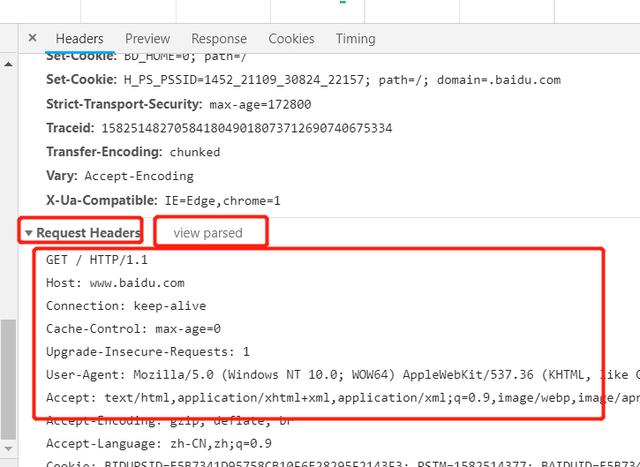Image resolution: width=640 pixels, height=467 pixels.
Task: Select the Upgrade-Insecure-Requests line
Action: [148, 351]
